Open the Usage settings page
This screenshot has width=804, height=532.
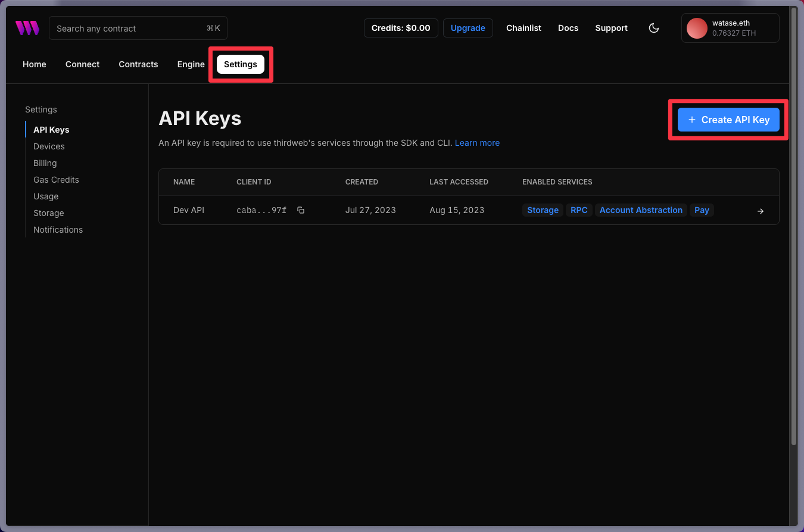[46, 196]
